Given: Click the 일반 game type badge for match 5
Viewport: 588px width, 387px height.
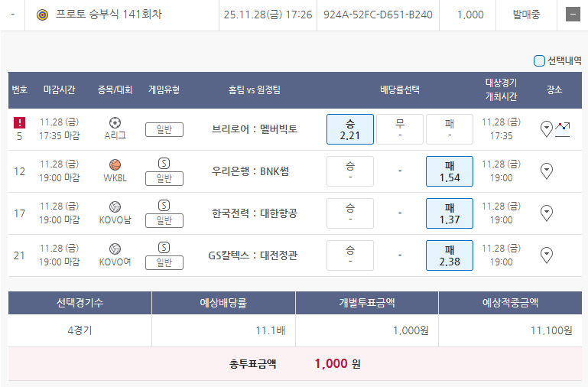Looking at the screenshot, I should (164, 129).
